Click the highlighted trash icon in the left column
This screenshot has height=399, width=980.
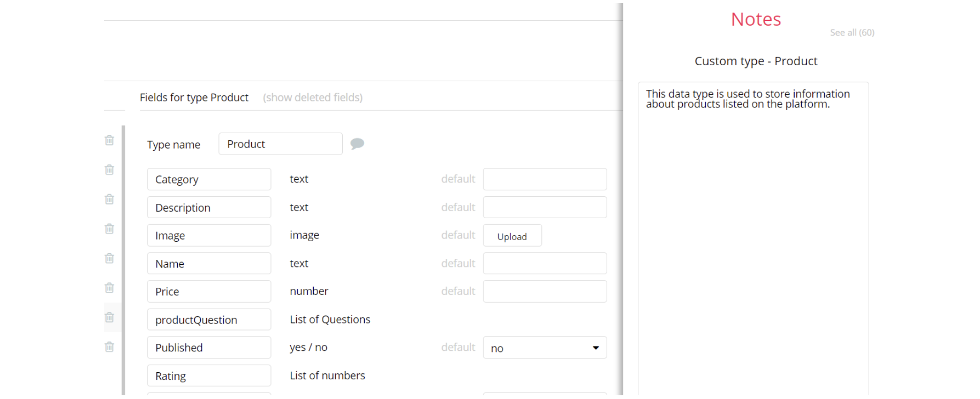(109, 317)
